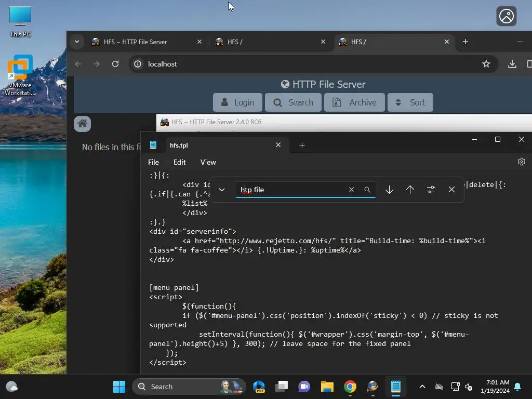Clear the find text field
This screenshot has height=399, width=532.
point(352,190)
